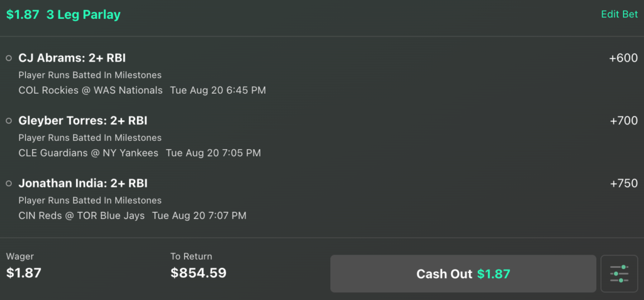644x300 pixels.
Task: Click the status circle beside Jonathan India
Action: 9,183
